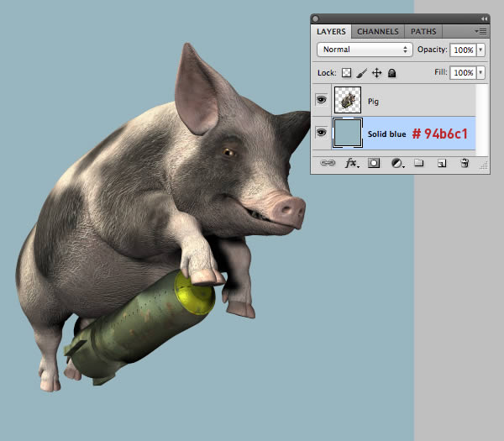504x441 pixels.
Task: Delete layer trash icon
Action: [x=465, y=163]
